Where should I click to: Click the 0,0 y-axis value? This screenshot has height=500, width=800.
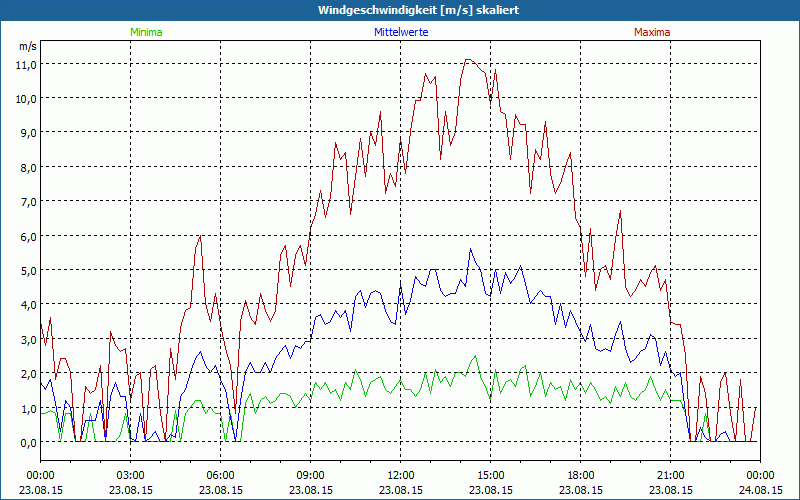29,442
